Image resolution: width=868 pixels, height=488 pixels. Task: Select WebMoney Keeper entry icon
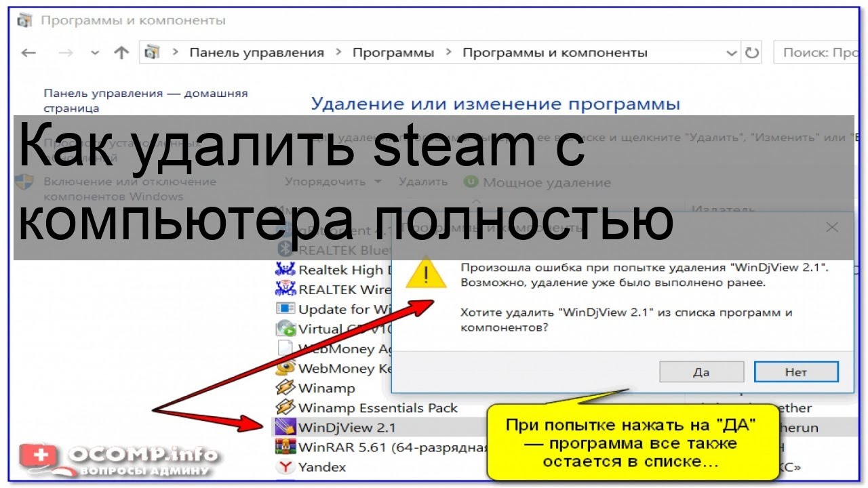coord(285,368)
